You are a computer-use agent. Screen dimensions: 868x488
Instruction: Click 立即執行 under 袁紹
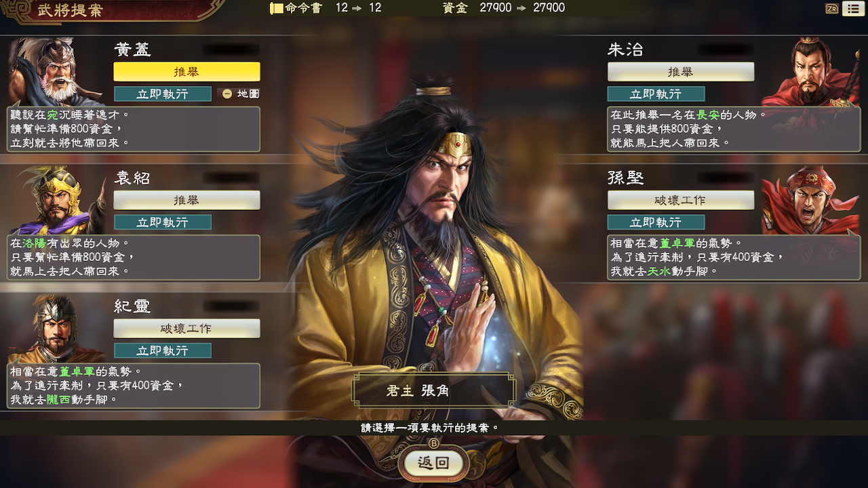163,222
